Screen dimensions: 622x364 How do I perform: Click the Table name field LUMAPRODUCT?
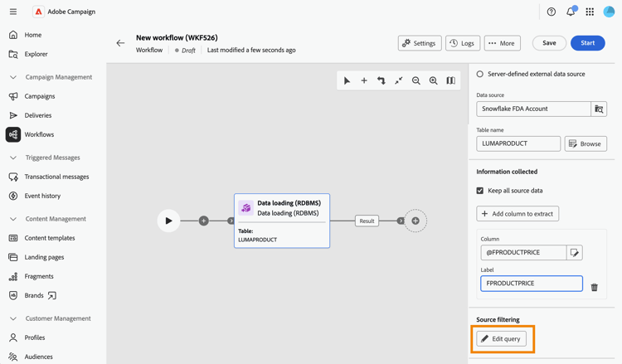518,143
